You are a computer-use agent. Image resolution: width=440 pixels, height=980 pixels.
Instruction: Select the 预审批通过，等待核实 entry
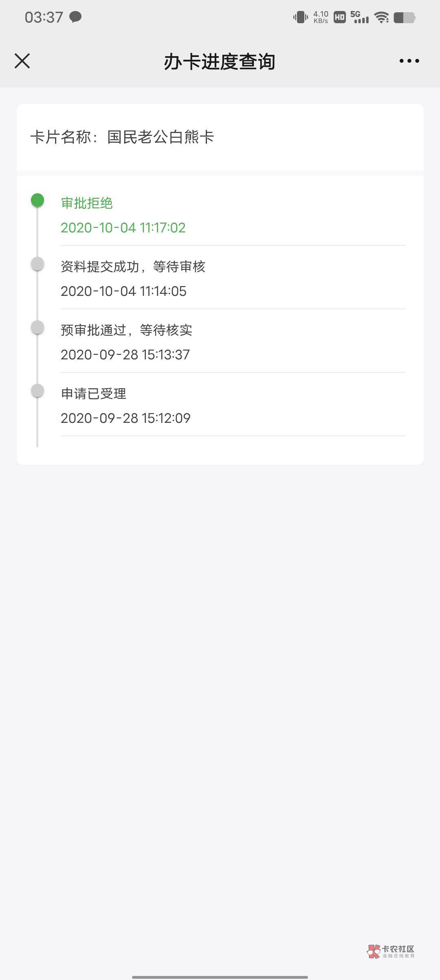[x=126, y=330]
